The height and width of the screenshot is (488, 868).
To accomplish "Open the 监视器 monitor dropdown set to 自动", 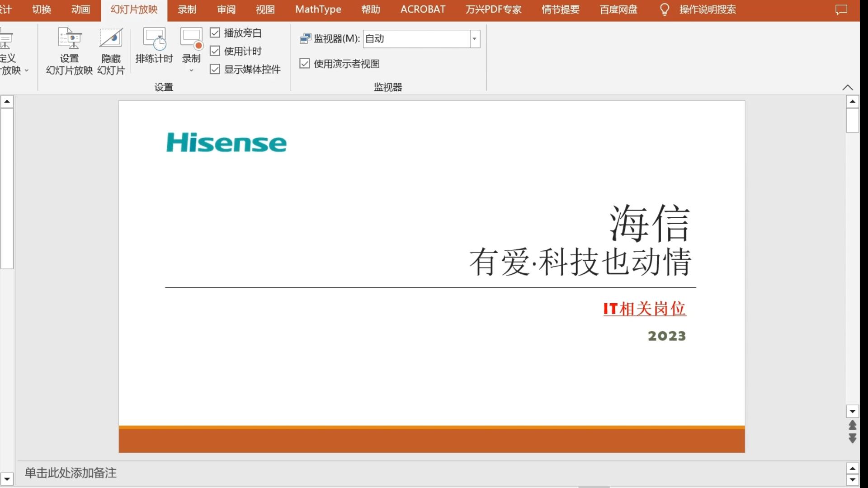I will coord(474,39).
